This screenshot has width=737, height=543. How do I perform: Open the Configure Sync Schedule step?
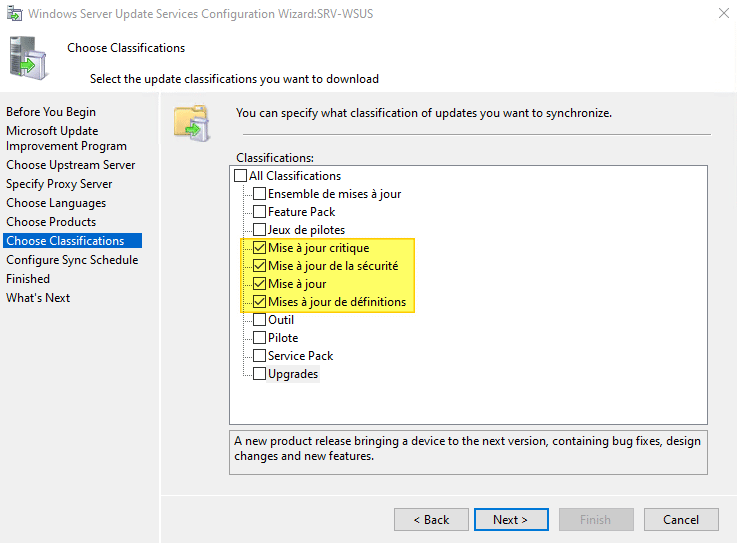[x=72, y=260]
